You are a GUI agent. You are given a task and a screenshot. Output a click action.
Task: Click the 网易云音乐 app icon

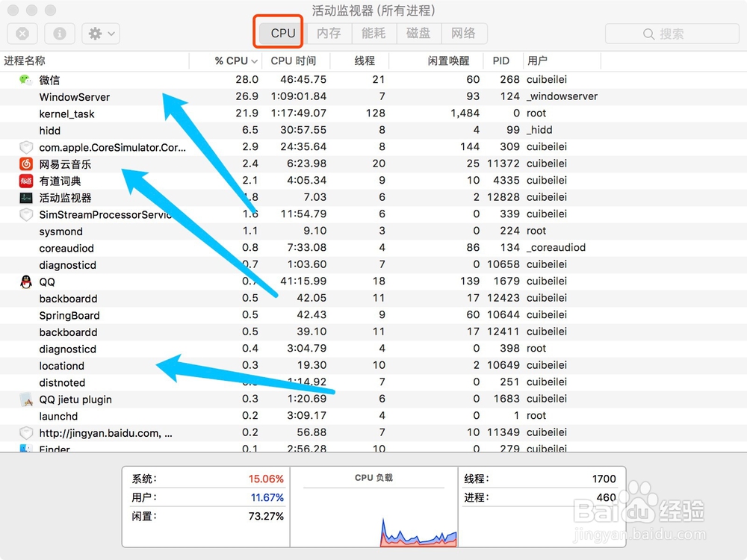tap(25, 164)
